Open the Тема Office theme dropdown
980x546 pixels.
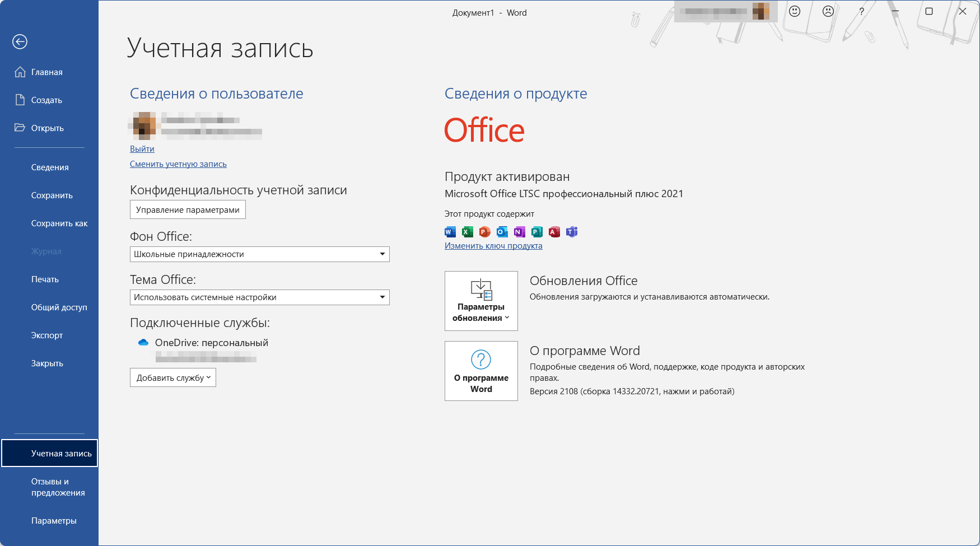click(x=260, y=297)
